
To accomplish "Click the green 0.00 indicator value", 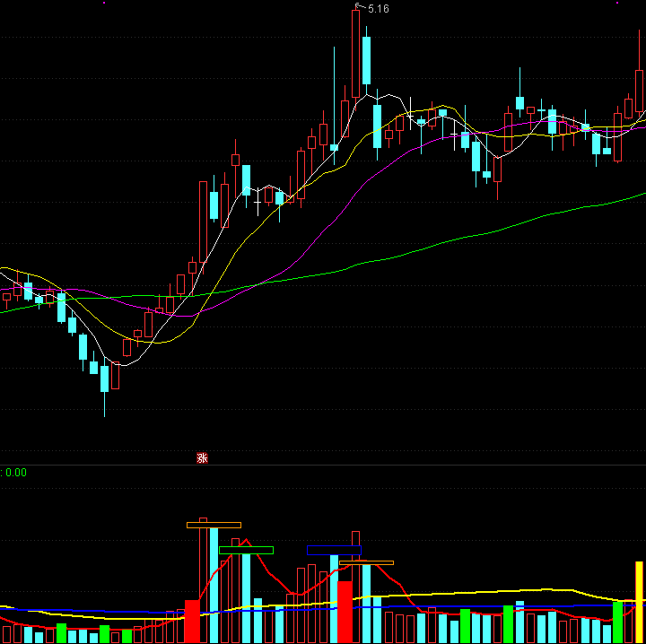I will point(16,473).
